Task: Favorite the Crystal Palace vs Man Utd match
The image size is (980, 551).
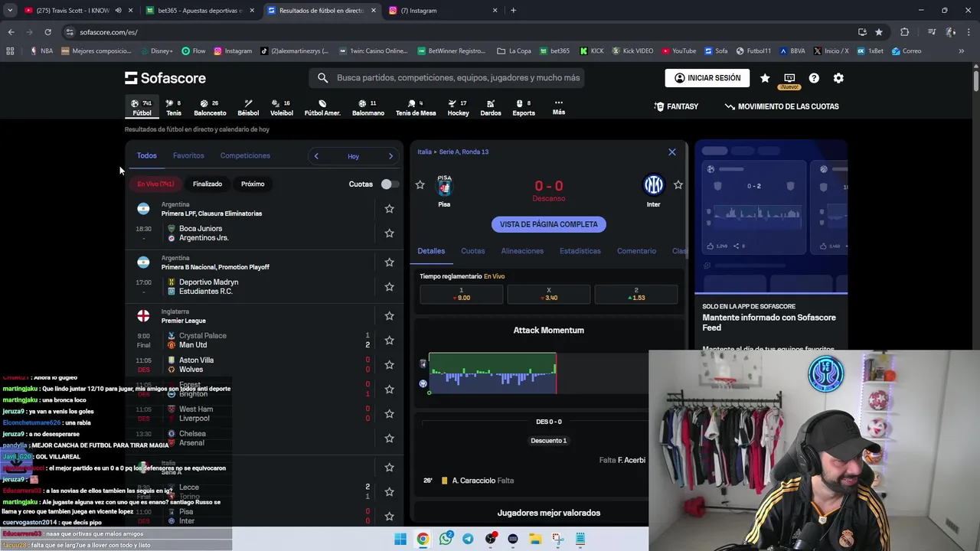Action: click(389, 341)
